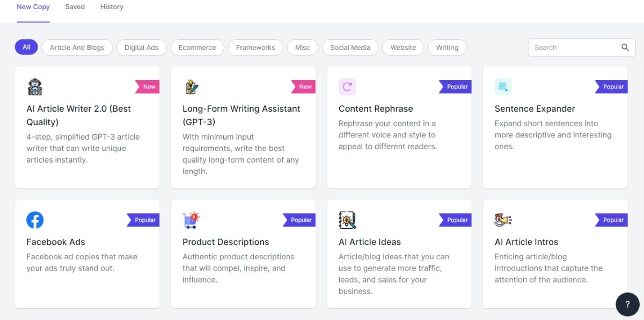
Task: Filter by Article And Blogs category
Action: (77, 47)
